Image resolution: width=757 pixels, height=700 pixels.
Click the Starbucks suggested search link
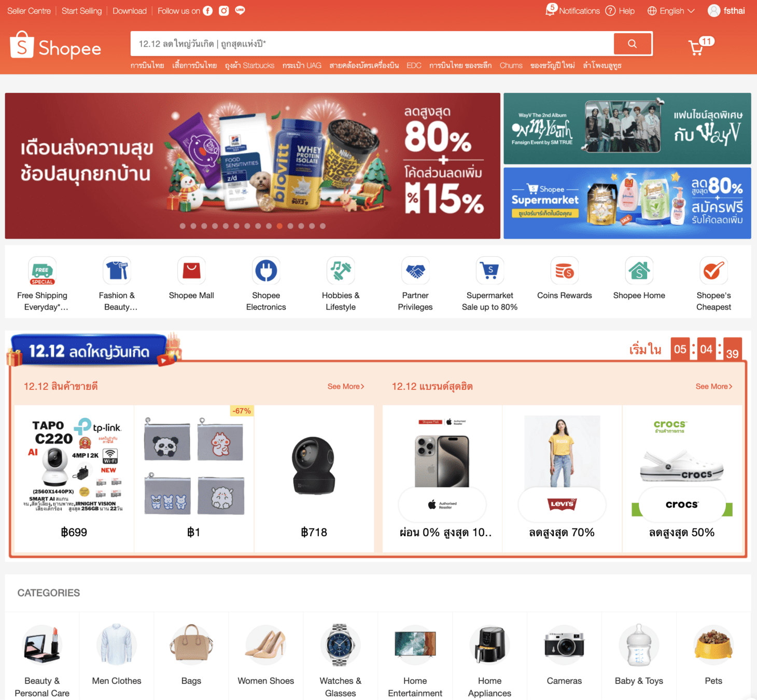coord(249,65)
